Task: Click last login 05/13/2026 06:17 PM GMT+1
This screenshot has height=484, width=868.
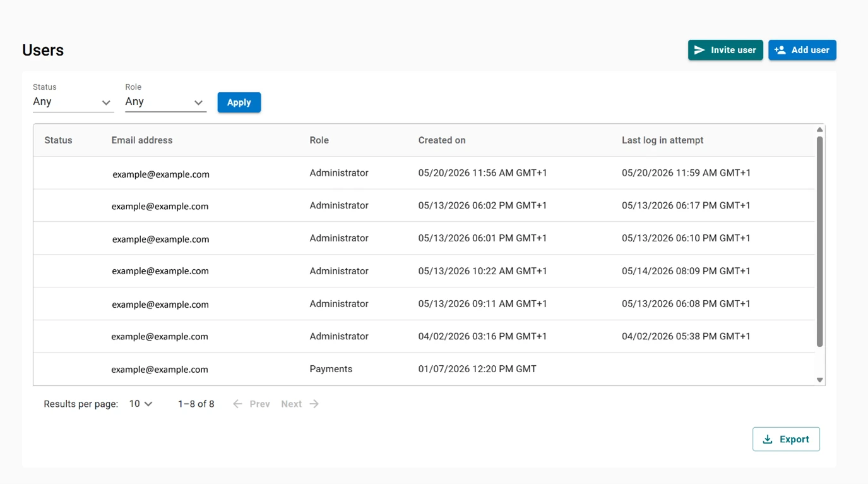Action: click(x=686, y=205)
